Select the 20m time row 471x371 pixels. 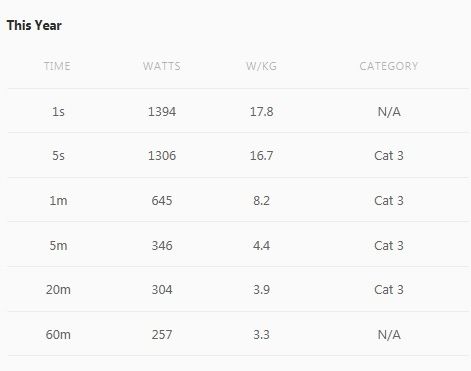click(238, 289)
